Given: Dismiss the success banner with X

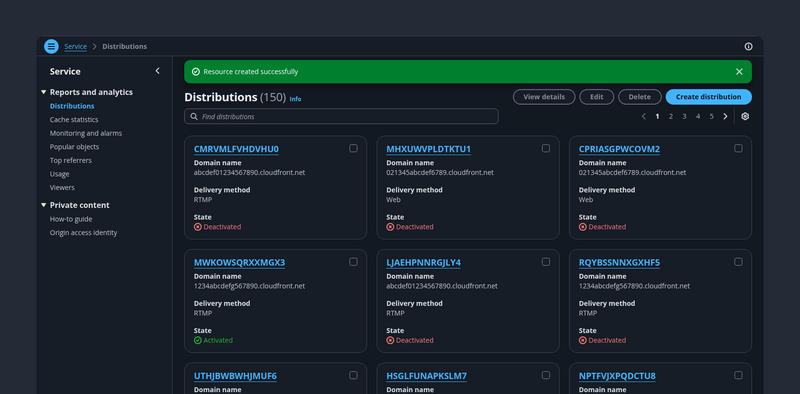Looking at the screenshot, I should [739, 72].
